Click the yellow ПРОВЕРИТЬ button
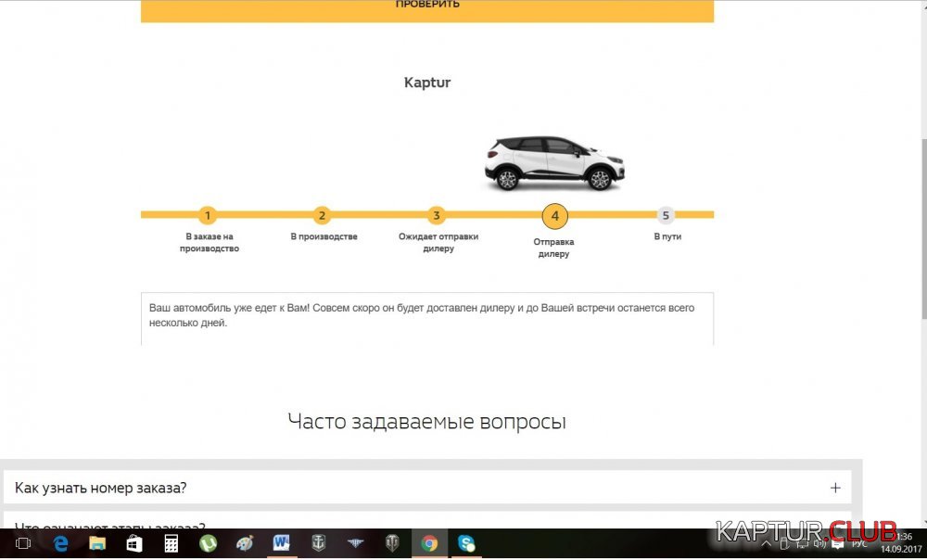This screenshot has width=927, height=560. click(x=426, y=10)
